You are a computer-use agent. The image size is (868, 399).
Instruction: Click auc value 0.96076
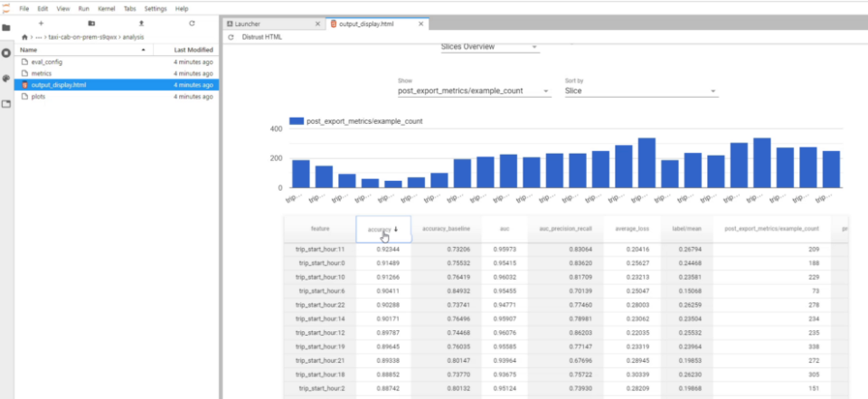point(505,333)
